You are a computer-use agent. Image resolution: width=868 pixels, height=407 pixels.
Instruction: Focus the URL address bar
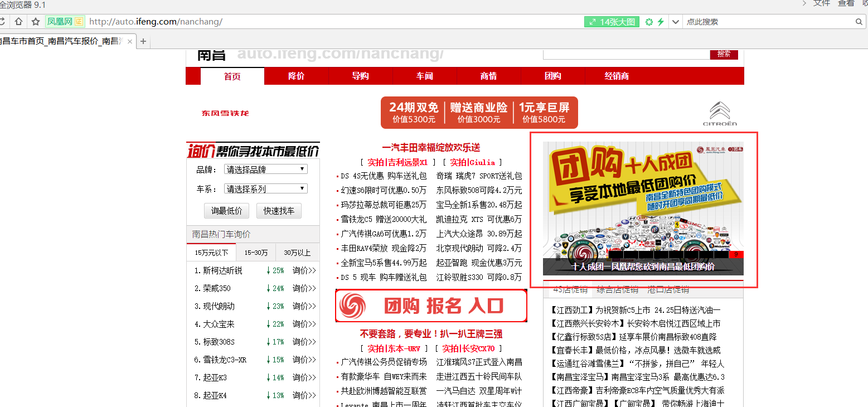334,22
